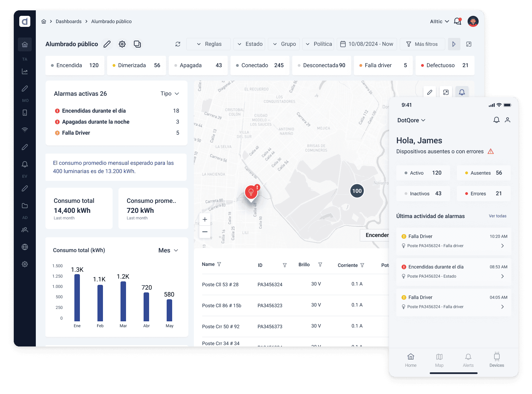This screenshot has width=532, height=394.
Task: Click the Mar bar in consumption chart
Action: pos(123,301)
